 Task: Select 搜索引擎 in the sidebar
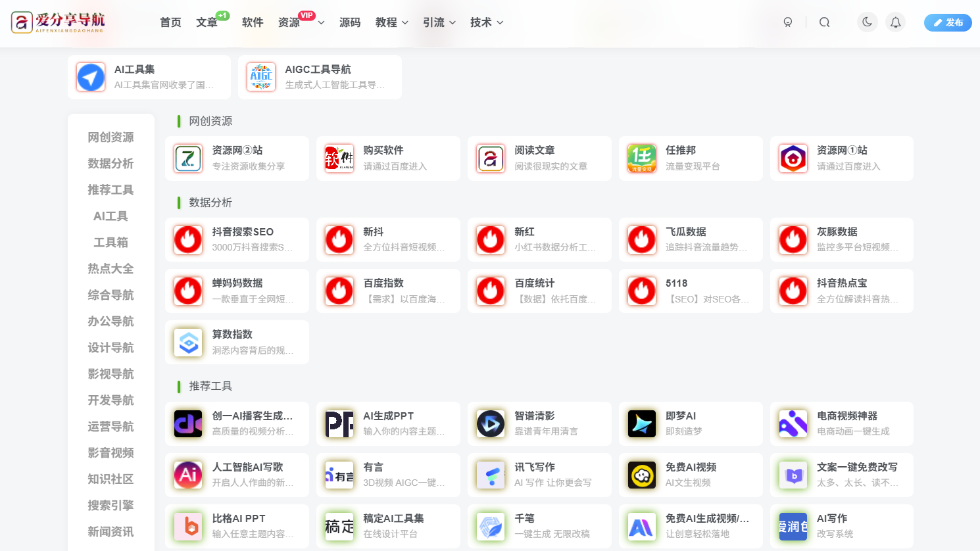point(110,506)
